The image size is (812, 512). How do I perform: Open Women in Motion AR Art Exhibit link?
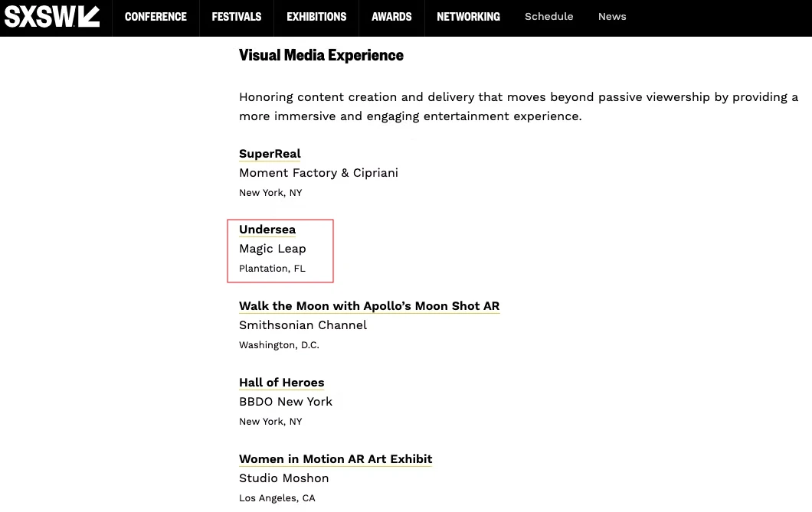(x=336, y=458)
